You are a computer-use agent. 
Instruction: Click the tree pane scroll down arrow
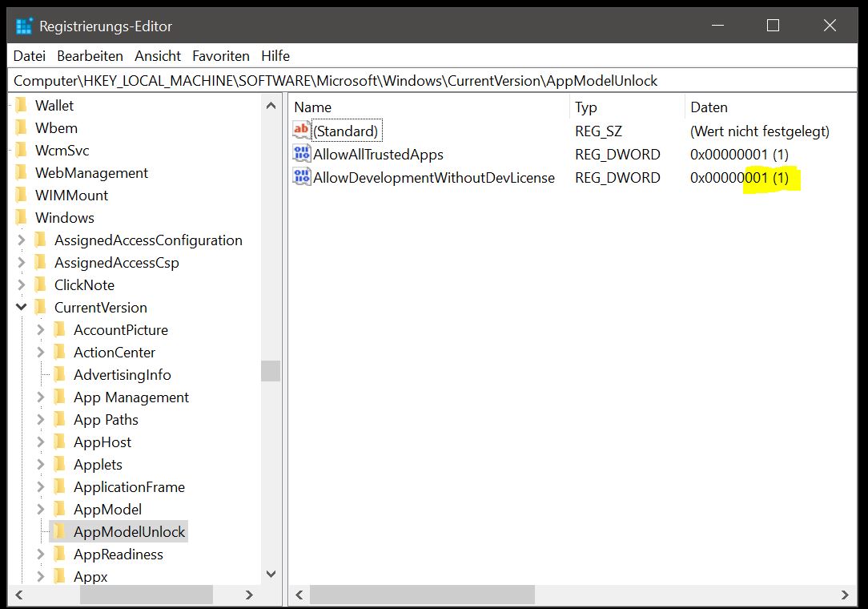pyautogui.click(x=271, y=574)
